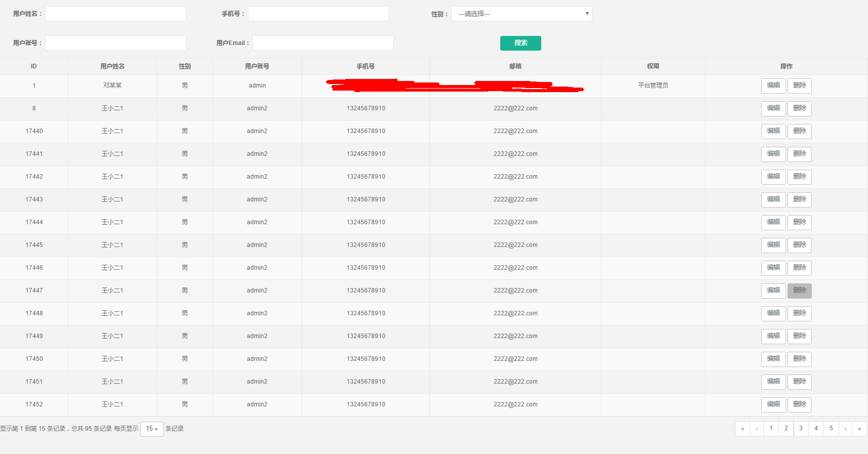Go to first page with « button

point(743,429)
